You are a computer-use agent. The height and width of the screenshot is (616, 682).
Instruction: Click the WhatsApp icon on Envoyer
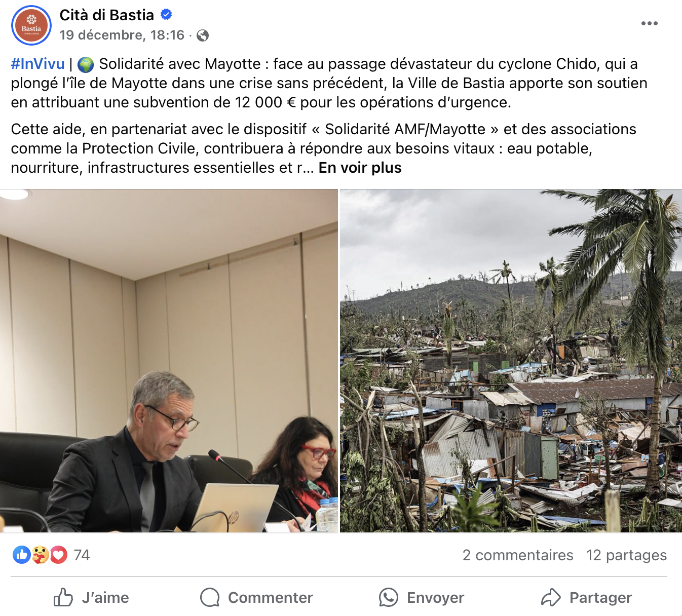pos(389,598)
